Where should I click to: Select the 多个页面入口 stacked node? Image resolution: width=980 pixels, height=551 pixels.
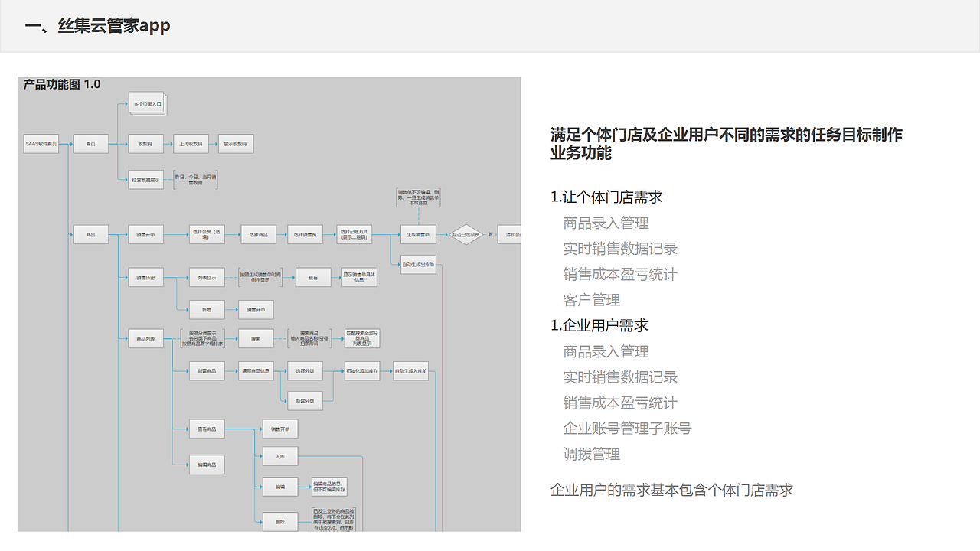click(x=147, y=104)
